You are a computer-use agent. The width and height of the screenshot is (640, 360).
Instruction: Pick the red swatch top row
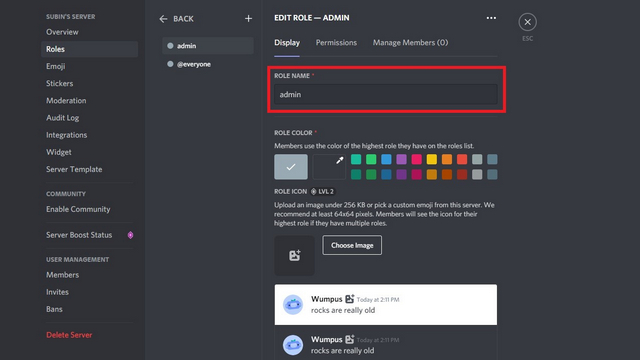pos(462,159)
